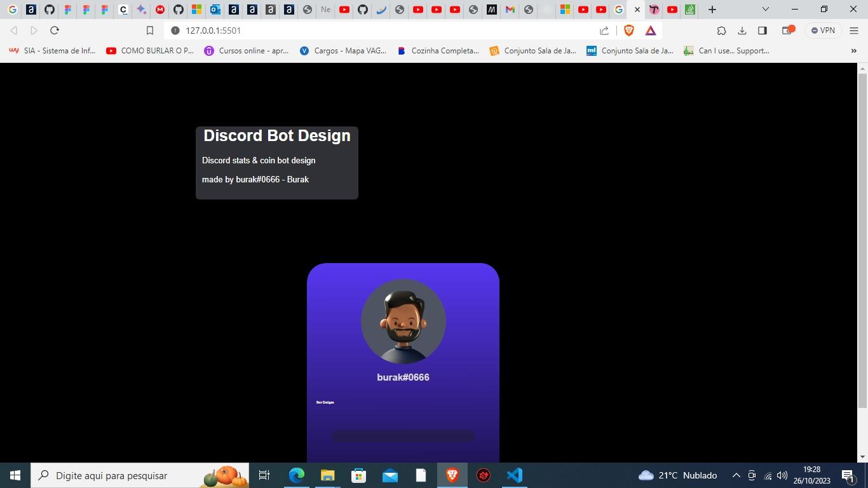Expand the hidden bookmarks chevron

853,51
